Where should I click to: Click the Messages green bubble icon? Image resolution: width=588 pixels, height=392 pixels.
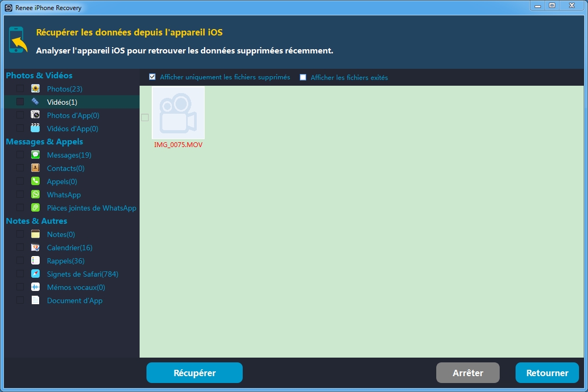click(35, 155)
